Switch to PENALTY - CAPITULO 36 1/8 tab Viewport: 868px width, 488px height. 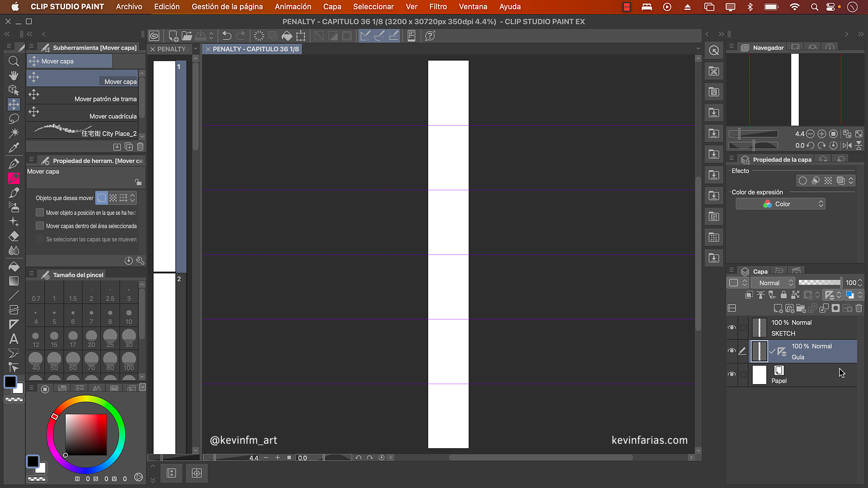tap(255, 49)
